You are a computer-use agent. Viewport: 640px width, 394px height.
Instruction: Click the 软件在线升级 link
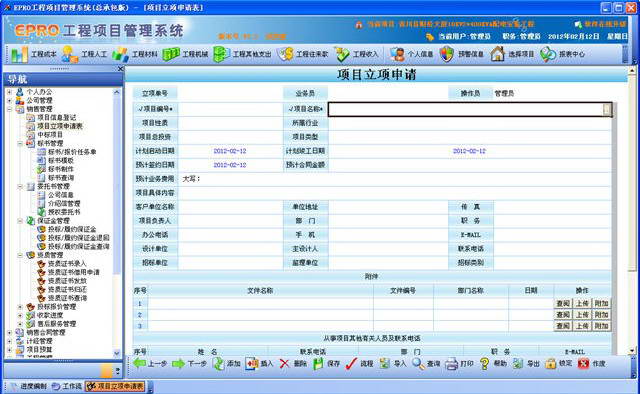pos(605,24)
